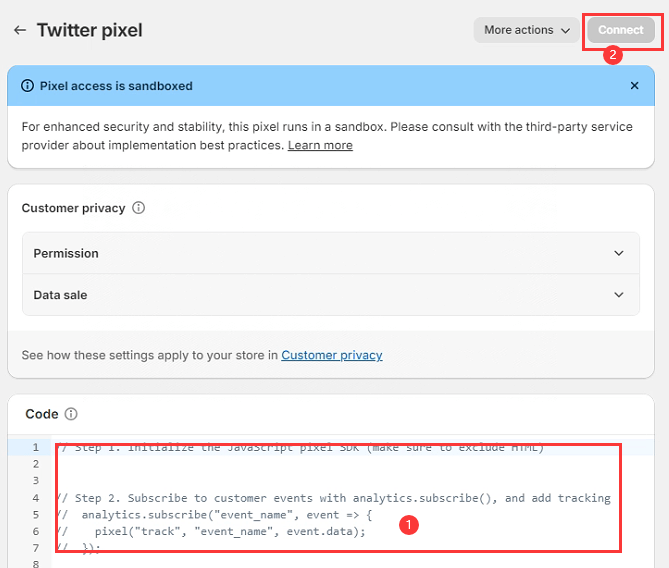Dismiss the sandboxed pixel banner
This screenshot has width=669, height=568.
click(634, 86)
